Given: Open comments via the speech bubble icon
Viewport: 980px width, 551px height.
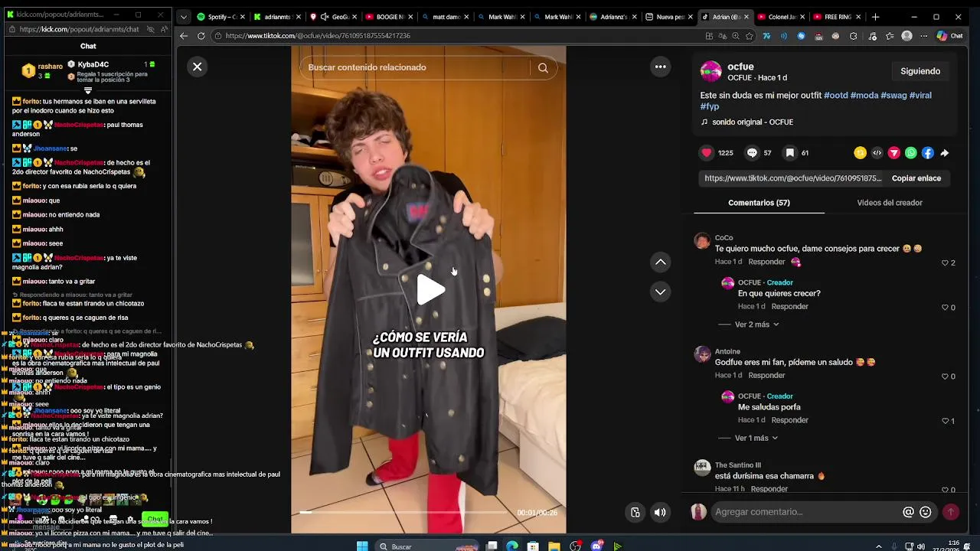Looking at the screenshot, I should (752, 153).
